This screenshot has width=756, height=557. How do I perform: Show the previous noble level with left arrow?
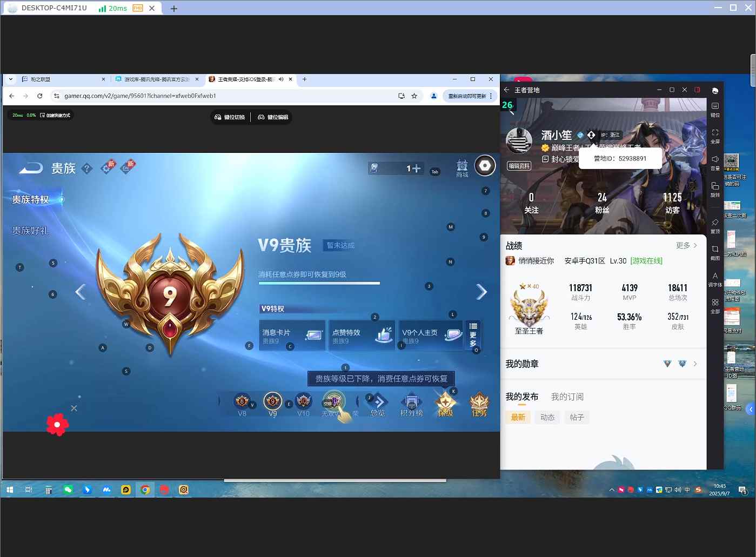click(x=81, y=292)
